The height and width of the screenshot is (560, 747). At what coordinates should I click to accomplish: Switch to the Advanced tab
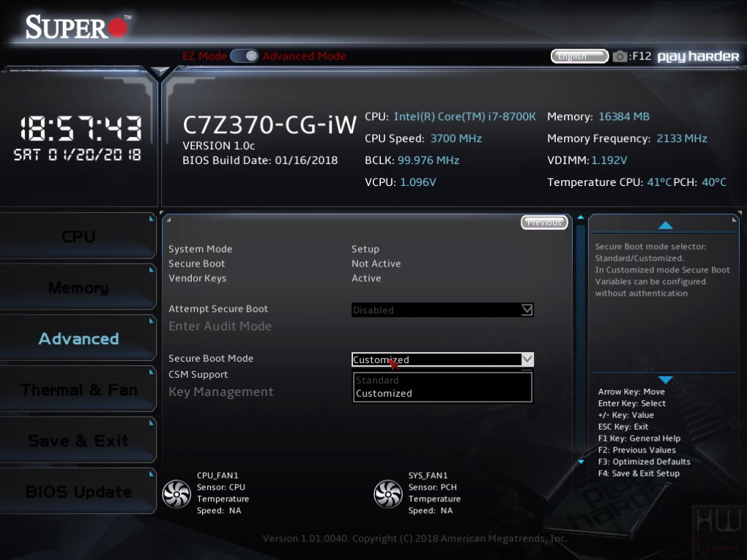pyautogui.click(x=78, y=339)
